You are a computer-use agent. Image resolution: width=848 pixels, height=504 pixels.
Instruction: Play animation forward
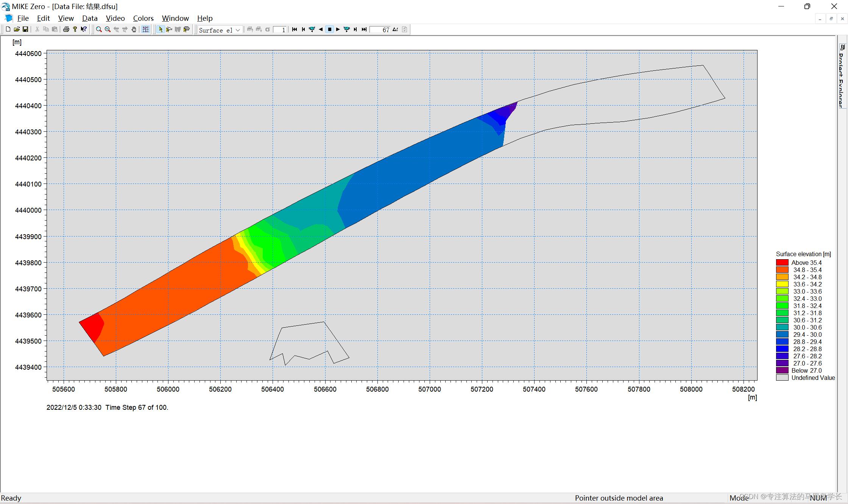[338, 30]
